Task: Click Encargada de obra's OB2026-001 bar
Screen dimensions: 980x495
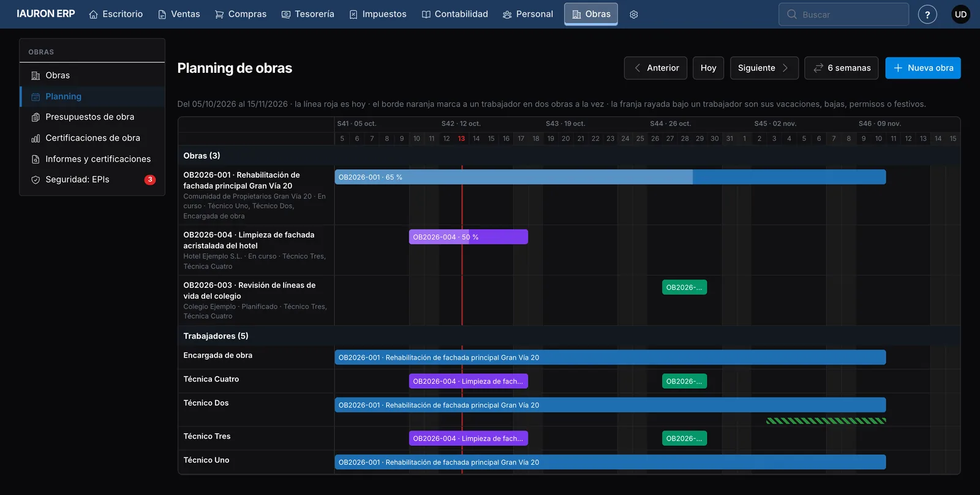Action: coord(610,357)
